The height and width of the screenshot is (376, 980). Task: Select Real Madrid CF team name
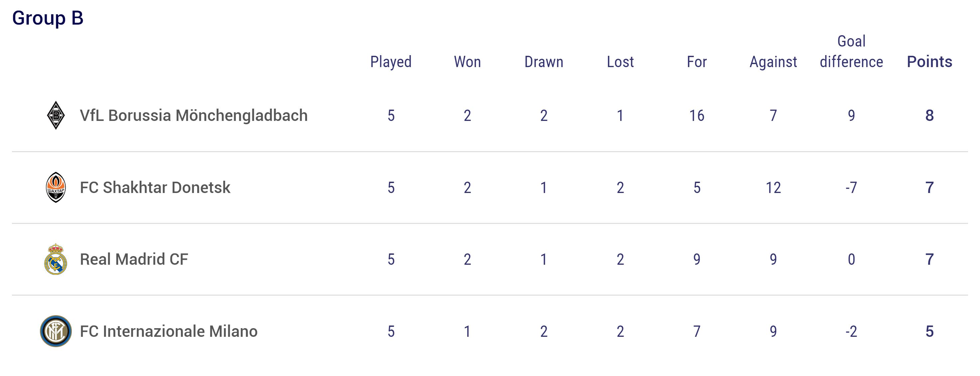(x=134, y=259)
